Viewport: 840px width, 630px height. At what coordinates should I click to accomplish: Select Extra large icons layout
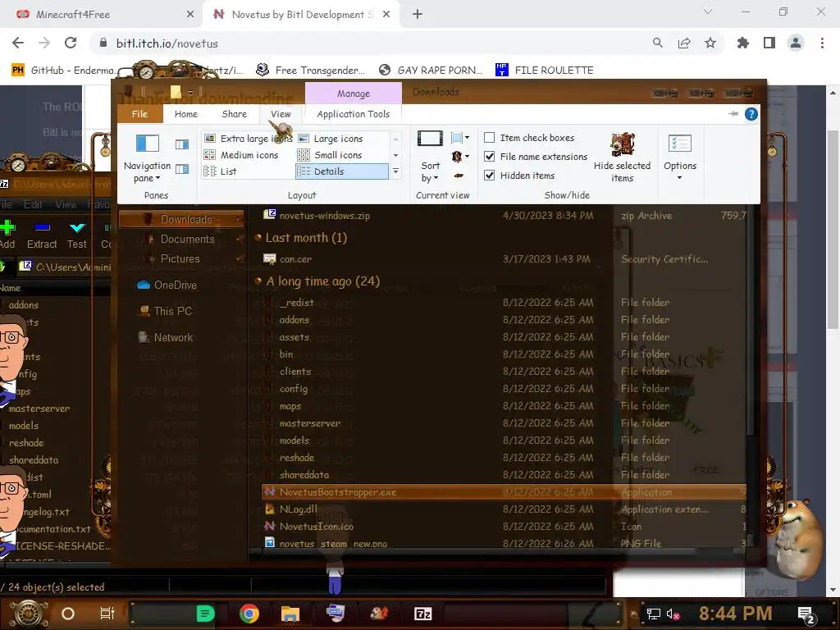click(248, 138)
